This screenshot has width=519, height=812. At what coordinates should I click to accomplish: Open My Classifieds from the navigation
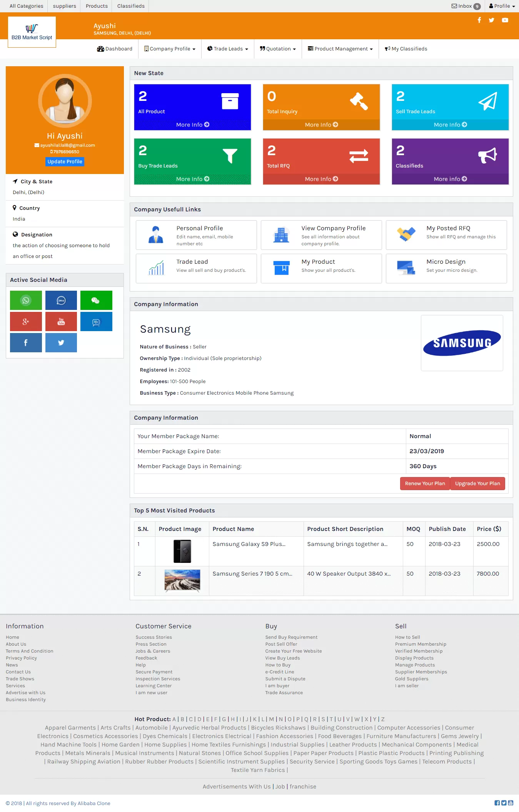(x=406, y=49)
